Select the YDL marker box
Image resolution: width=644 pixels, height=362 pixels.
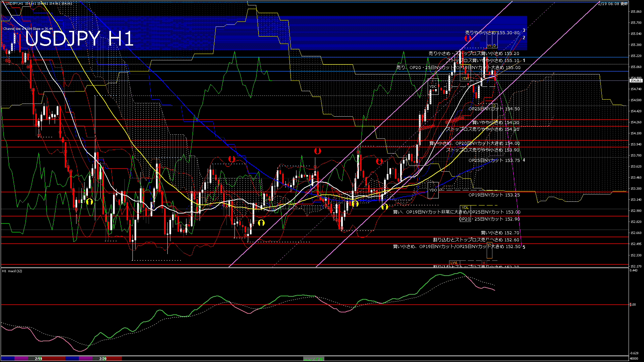pos(465,207)
